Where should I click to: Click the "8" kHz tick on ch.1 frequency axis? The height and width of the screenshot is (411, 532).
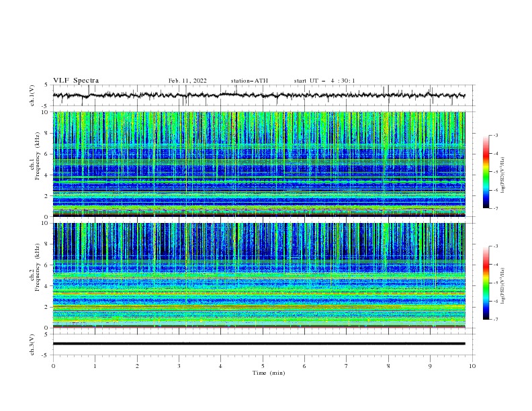(46, 133)
